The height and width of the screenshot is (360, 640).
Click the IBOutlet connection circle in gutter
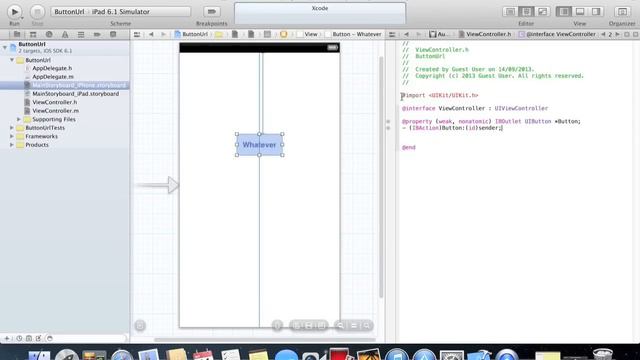(388, 122)
